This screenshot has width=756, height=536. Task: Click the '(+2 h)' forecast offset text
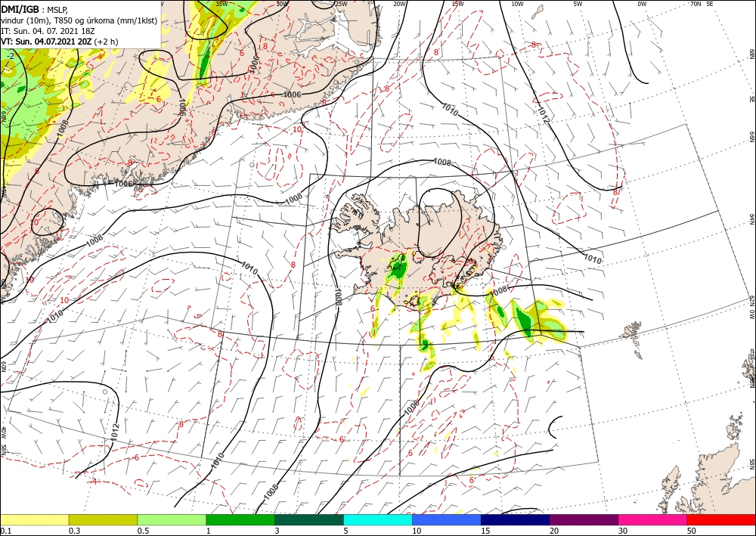(x=106, y=42)
